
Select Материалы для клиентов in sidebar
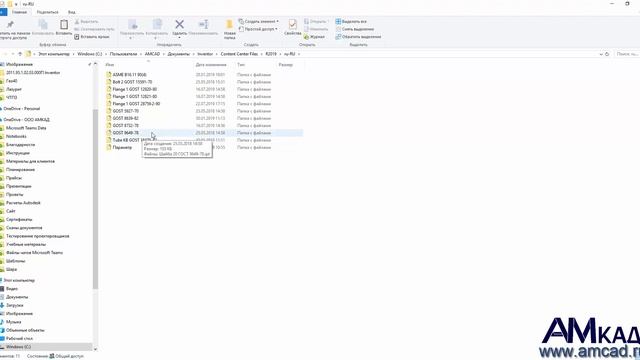coord(30,161)
